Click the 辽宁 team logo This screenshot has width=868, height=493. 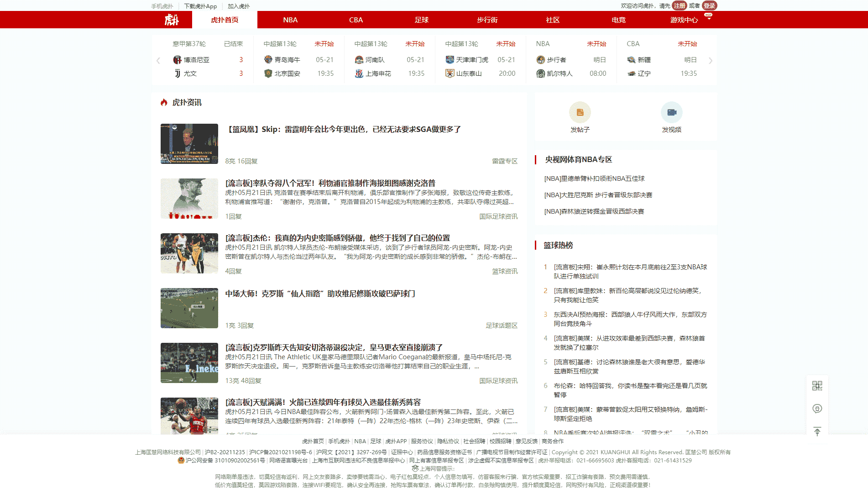[x=631, y=73]
